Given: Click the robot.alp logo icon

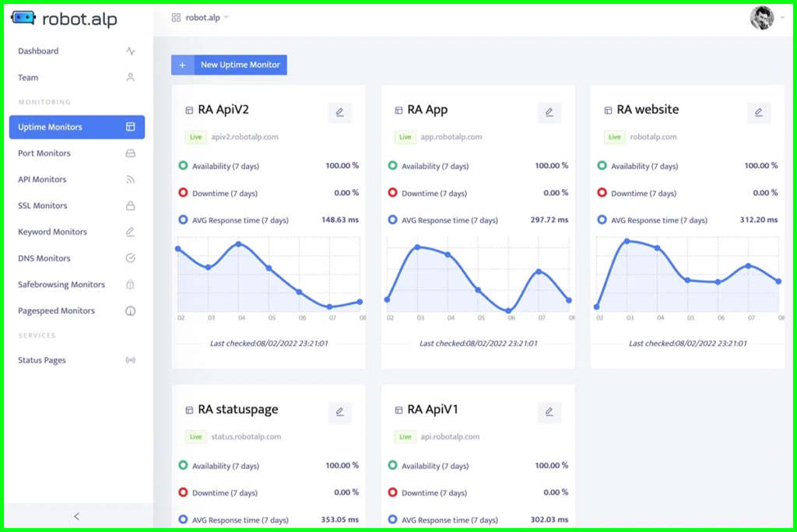Looking at the screenshot, I should 23,18.
